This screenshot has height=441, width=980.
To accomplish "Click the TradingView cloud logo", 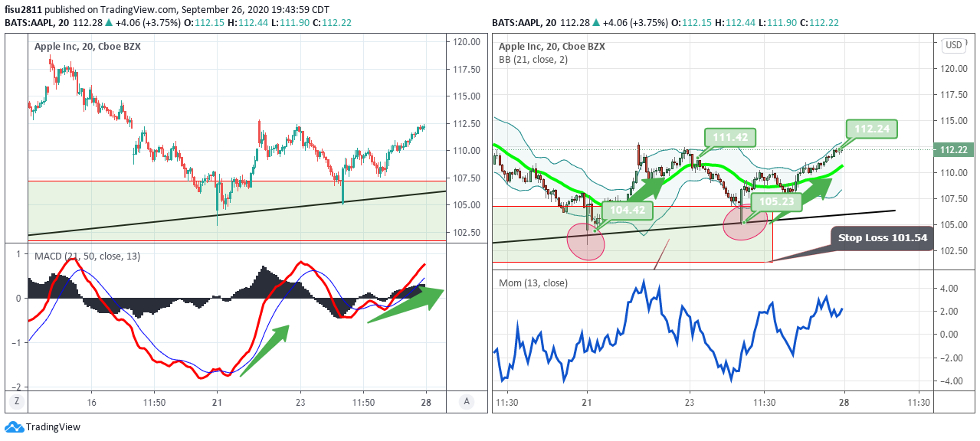I will pyautogui.click(x=14, y=427).
